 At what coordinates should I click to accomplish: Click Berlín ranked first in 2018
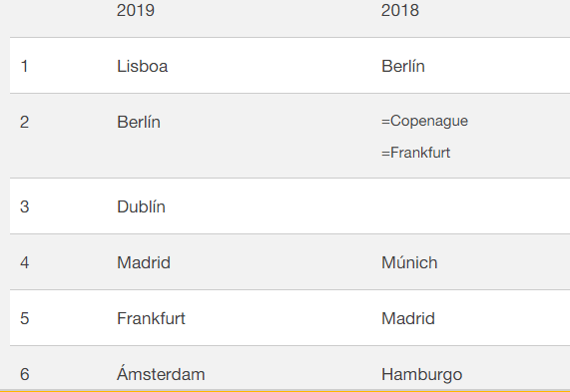point(402,66)
